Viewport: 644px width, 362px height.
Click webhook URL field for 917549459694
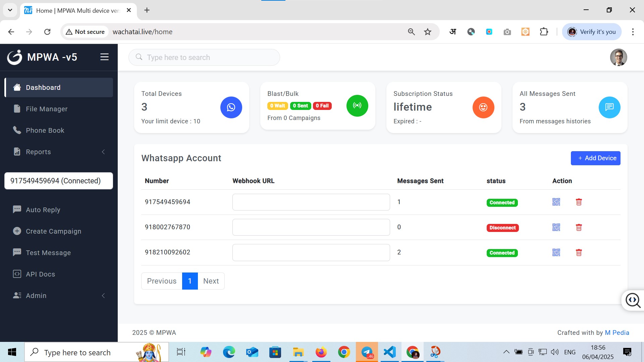point(311,202)
